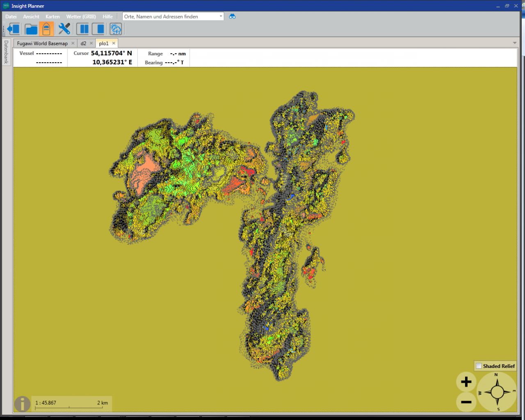Enable the Shaded Relief checkbox
The image size is (525, 420).
point(479,366)
